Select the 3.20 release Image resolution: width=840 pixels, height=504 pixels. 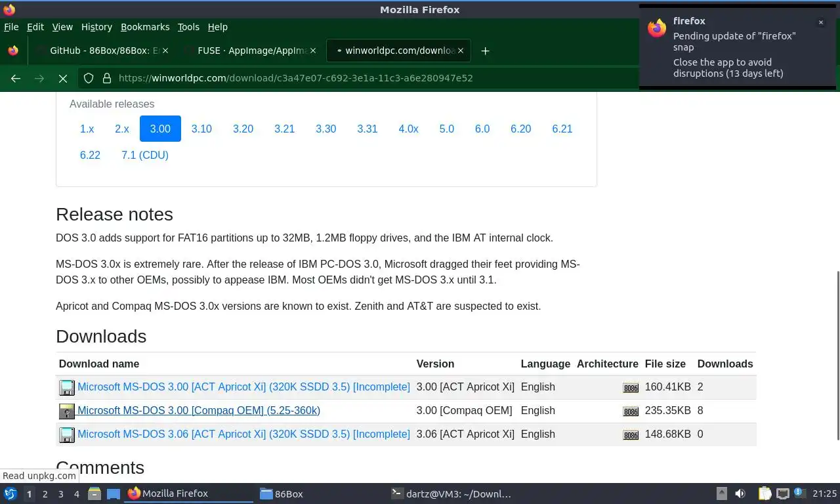coord(243,129)
